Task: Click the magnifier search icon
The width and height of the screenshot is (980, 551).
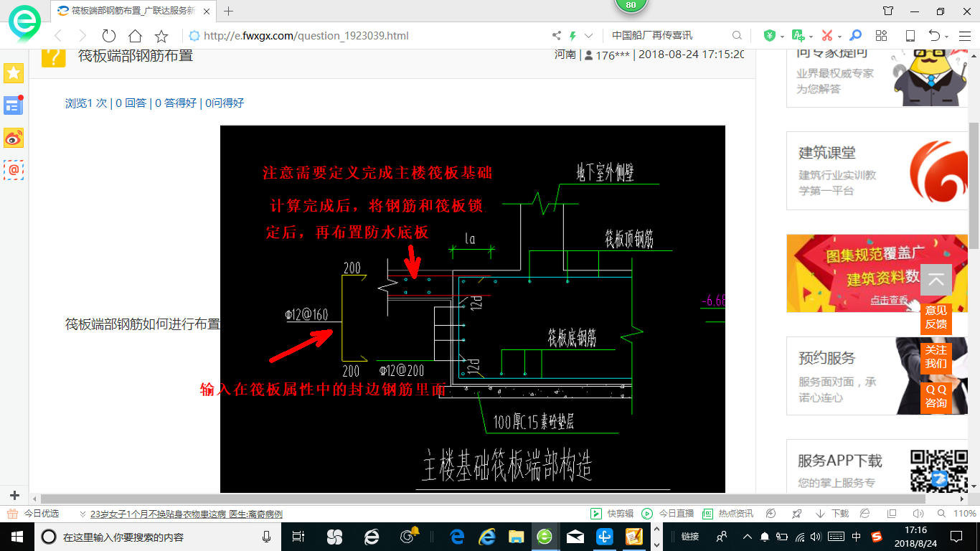Action: [x=737, y=35]
